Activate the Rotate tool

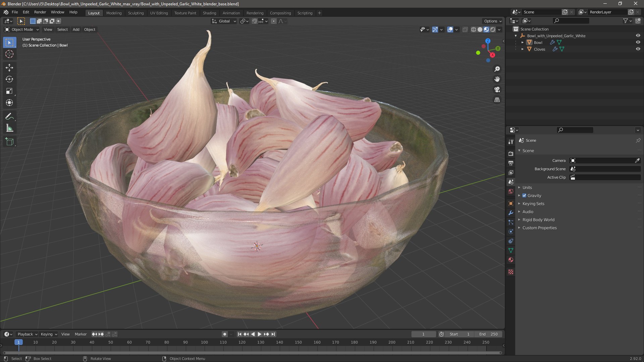[9, 79]
